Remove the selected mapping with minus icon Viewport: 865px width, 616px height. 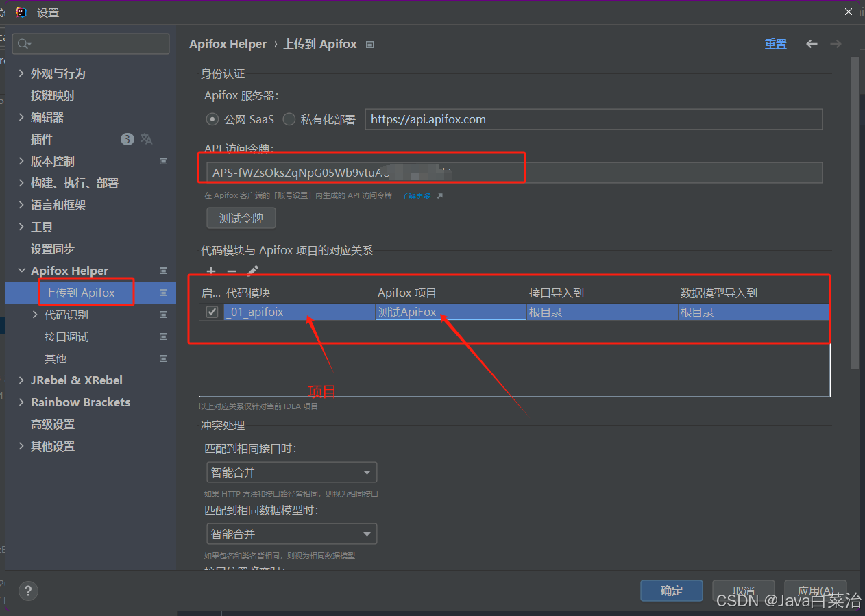coord(232,272)
